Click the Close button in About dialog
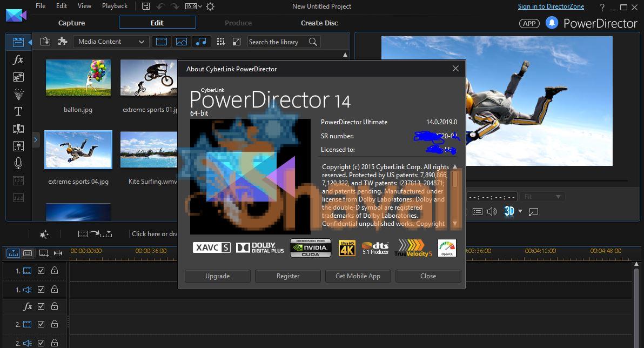 pos(428,276)
